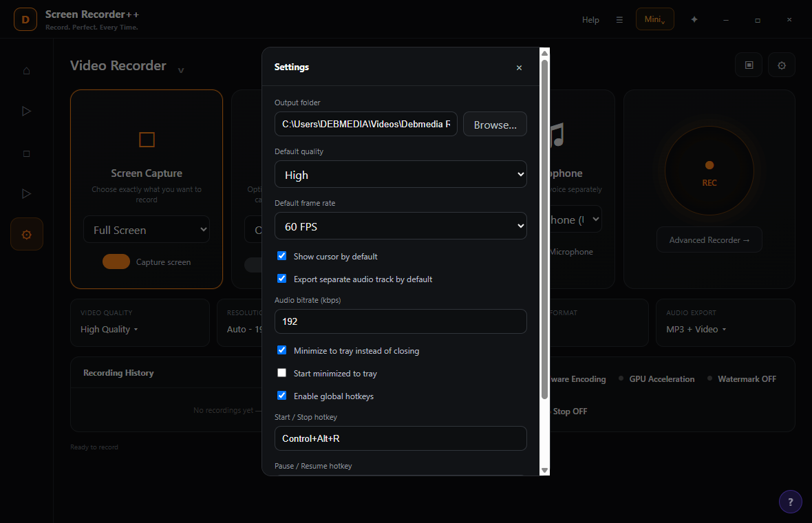Open the hamburger menu icon in the title bar
The width and height of the screenshot is (812, 523).
pos(619,20)
